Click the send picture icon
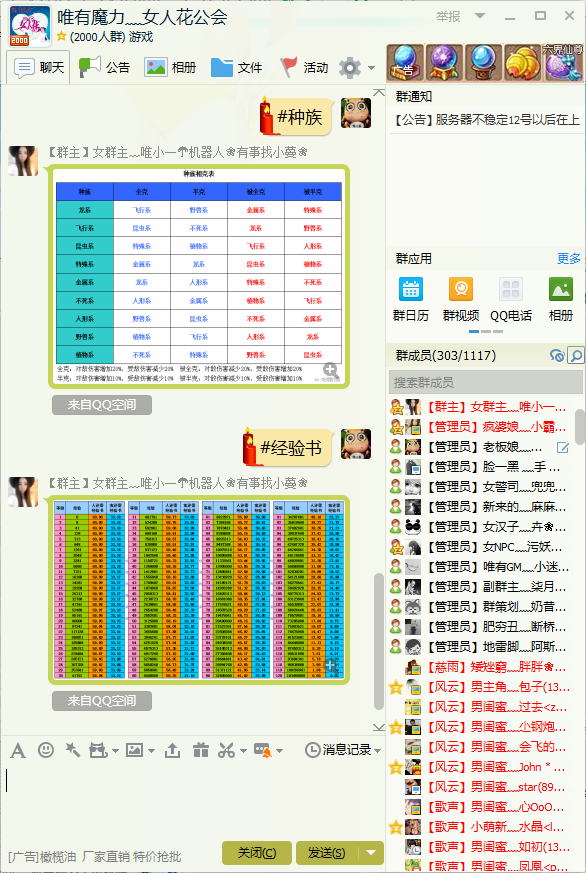586x873 pixels. 135,750
